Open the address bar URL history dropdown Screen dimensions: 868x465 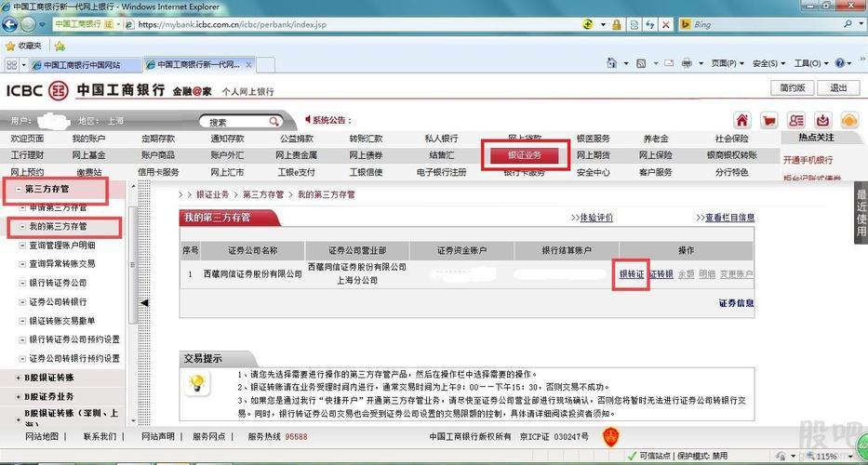604,24
